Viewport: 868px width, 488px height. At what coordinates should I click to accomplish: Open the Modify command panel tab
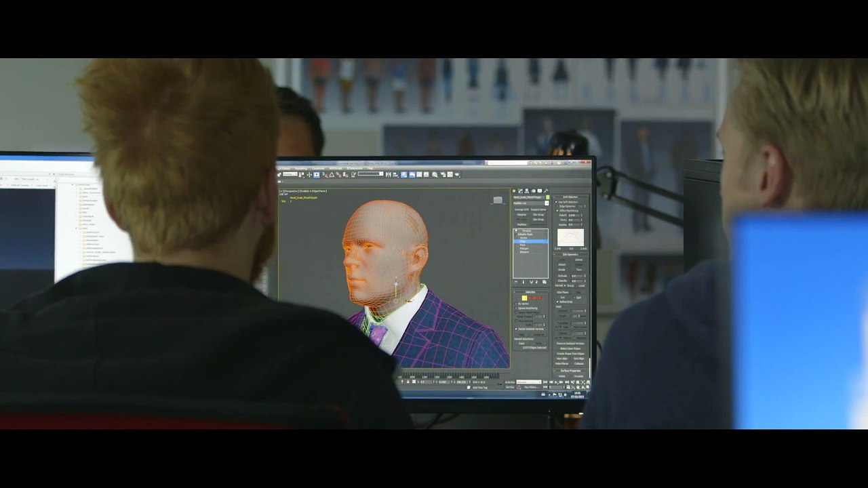[520, 191]
